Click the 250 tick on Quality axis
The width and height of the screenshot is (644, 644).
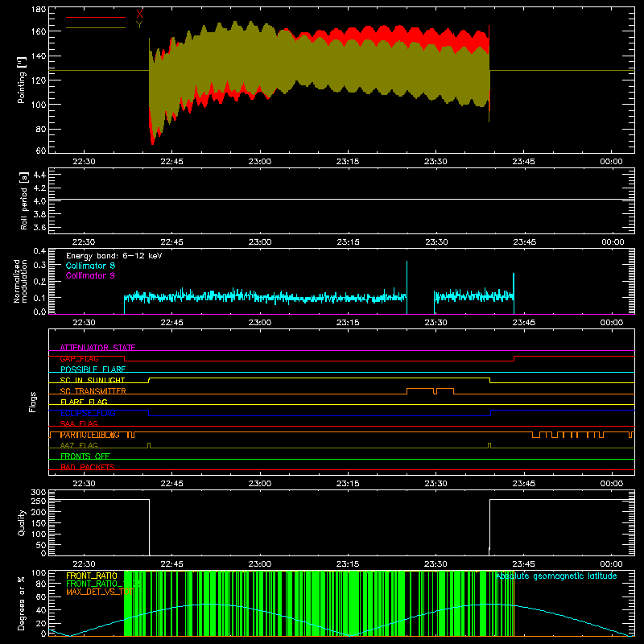pos(39,501)
